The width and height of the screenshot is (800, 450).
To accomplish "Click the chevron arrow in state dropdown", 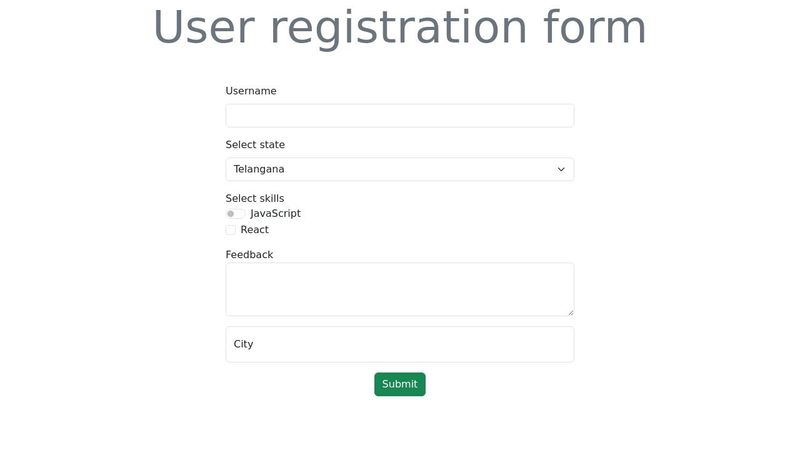I will (x=561, y=169).
